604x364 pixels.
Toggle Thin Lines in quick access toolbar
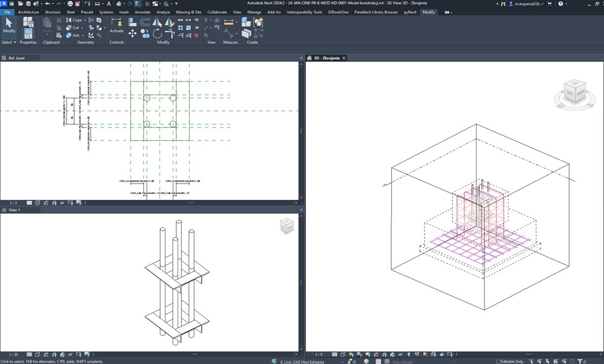[x=137, y=4]
